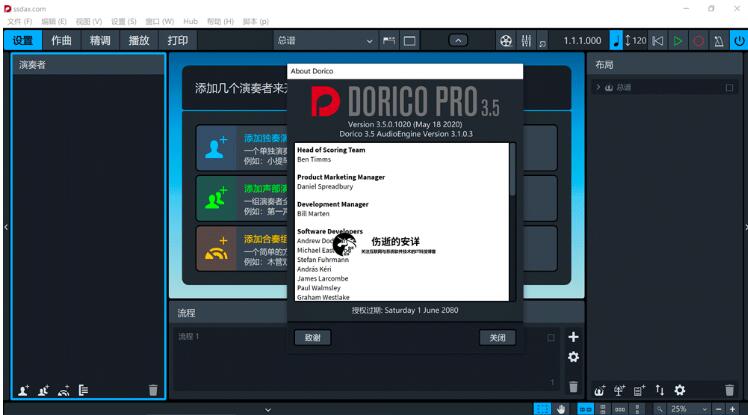Add a full score layout

point(600,391)
